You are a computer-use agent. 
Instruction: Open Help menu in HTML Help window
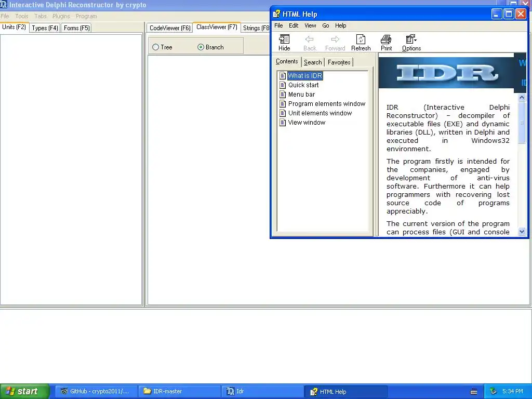pos(340,25)
